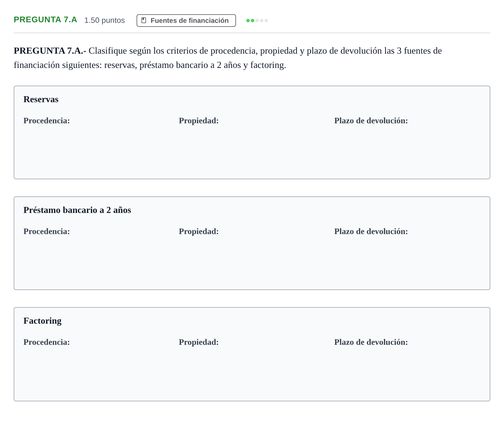Click the difficulty dots indicator
Screen dimensions: 504x423
tap(257, 21)
